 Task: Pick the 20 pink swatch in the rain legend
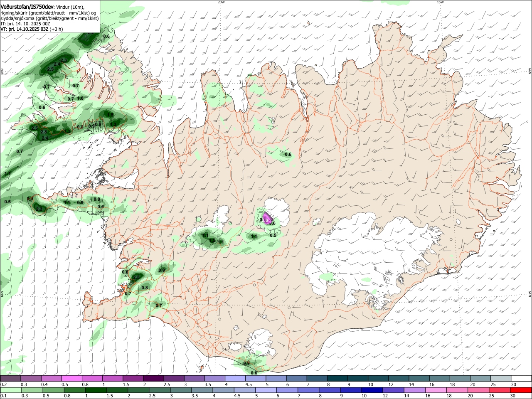pyautogui.click(x=479, y=390)
